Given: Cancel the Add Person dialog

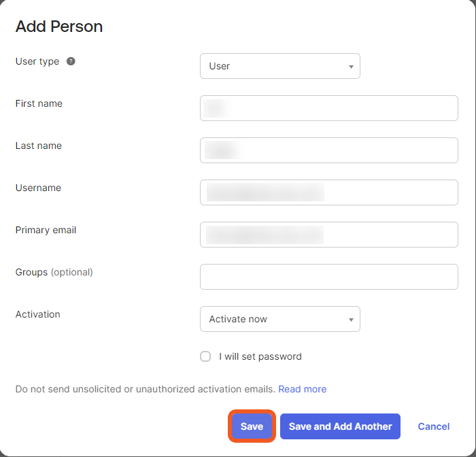Looking at the screenshot, I should (x=433, y=426).
